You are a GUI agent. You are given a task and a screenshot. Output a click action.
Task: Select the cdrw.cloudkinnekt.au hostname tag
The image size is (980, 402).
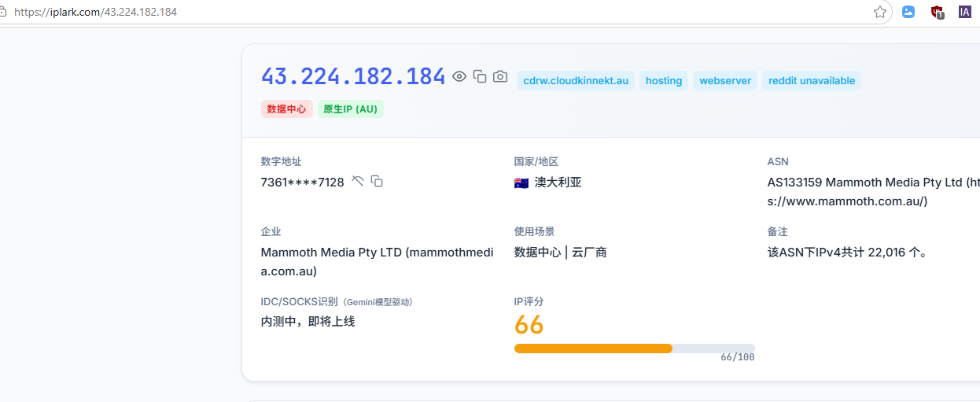pyautogui.click(x=576, y=80)
